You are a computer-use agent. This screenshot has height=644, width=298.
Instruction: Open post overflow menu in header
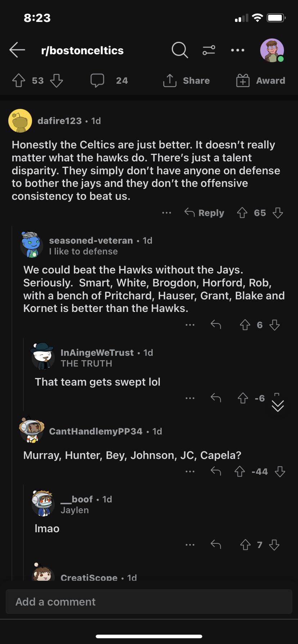(x=238, y=50)
